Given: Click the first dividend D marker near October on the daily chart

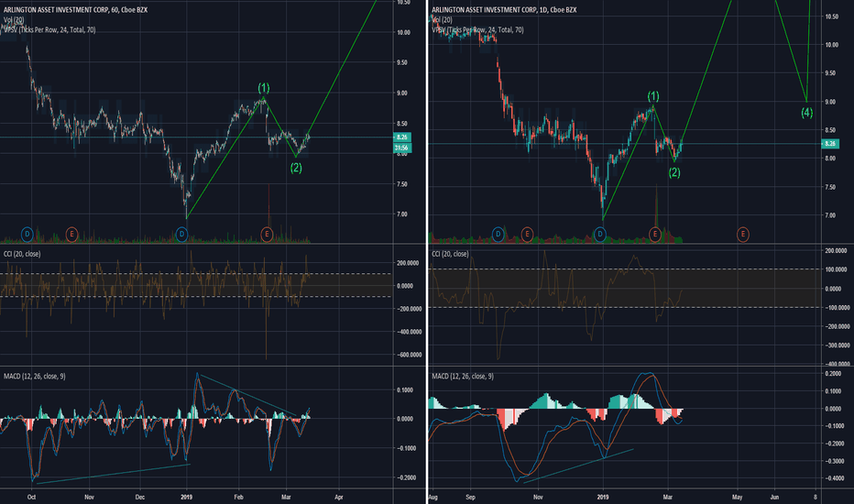Looking at the screenshot, I should pyautogui.click(x=498, y=235).
